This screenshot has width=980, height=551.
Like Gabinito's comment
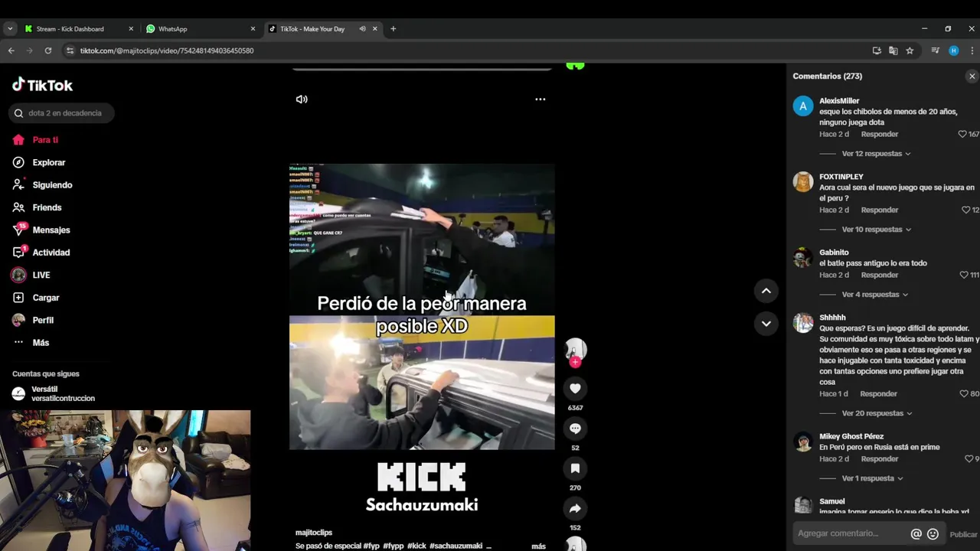pos(964,275)
